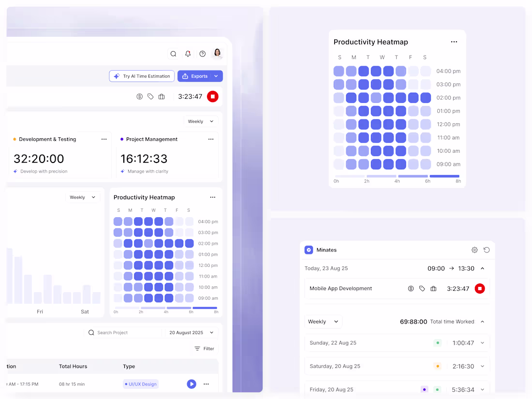Image resolution: width=532 pixels, height=399 pixels.
Task: Open notifications from the bell icon
Action: 188,53
